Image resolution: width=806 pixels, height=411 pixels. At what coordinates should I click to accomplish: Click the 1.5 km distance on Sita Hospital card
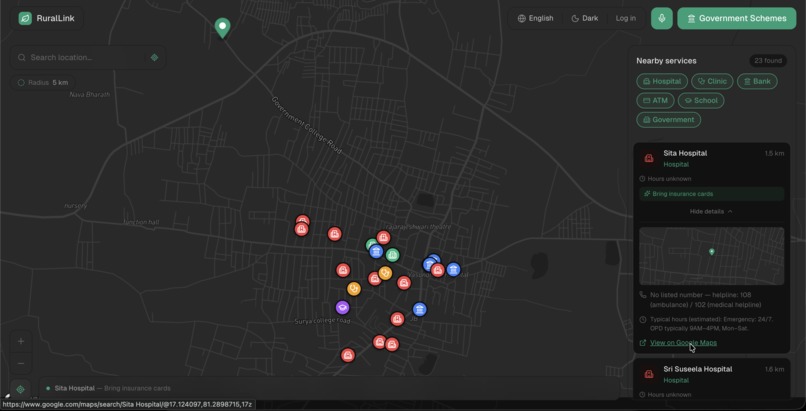774,153
